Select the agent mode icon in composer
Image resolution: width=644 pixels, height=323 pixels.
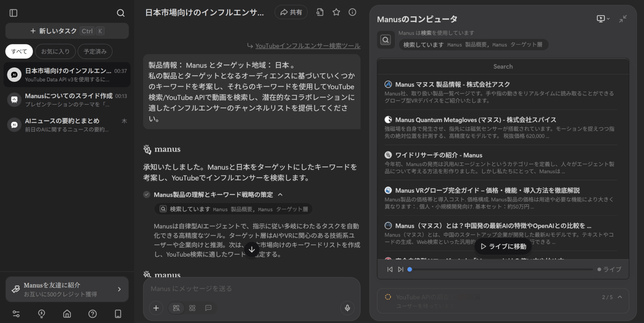pos(176,308)
